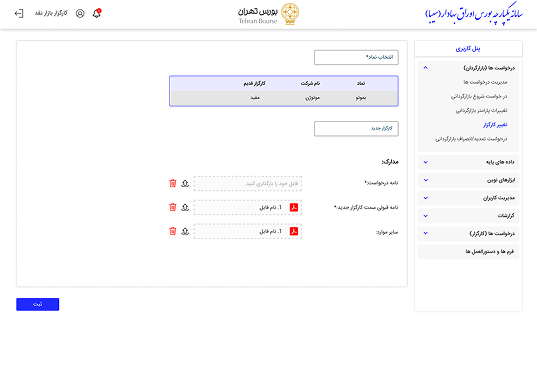Click the blue ثبت submit button

[38, 304]
